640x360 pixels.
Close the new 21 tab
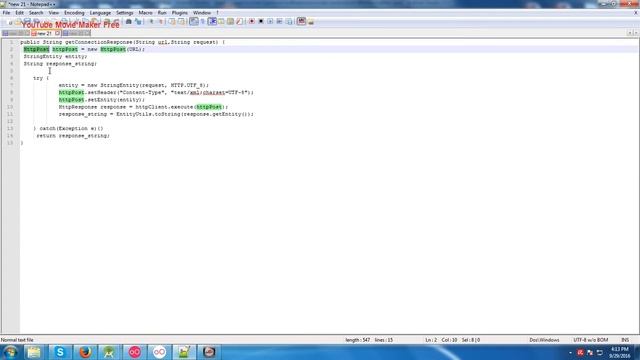[58, 33]
